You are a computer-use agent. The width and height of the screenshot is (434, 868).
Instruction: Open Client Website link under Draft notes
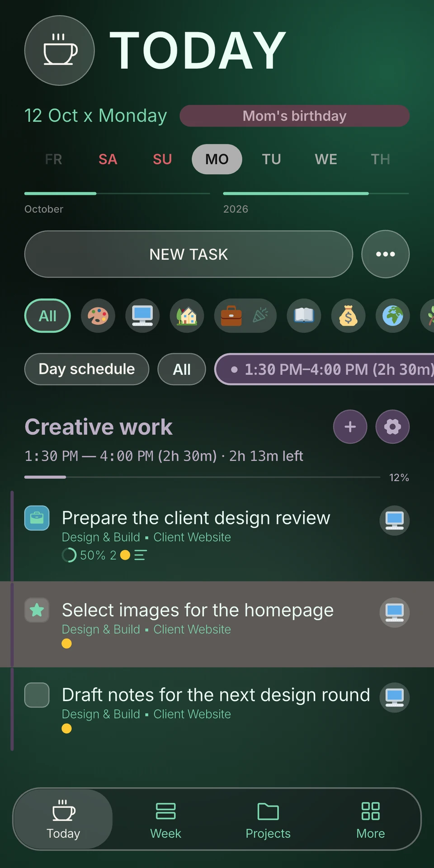(192, 714)
